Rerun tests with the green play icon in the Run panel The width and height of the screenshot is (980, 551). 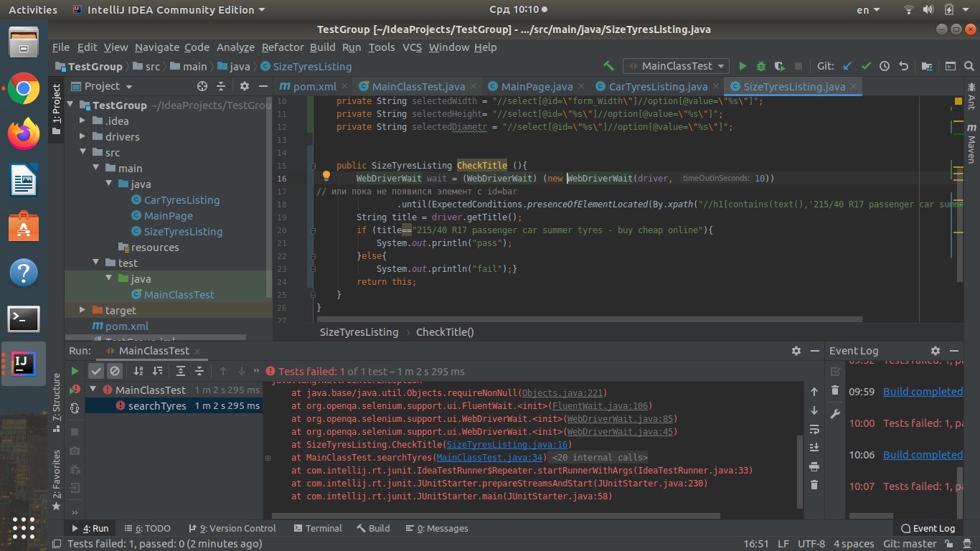[x=75, y=371]
